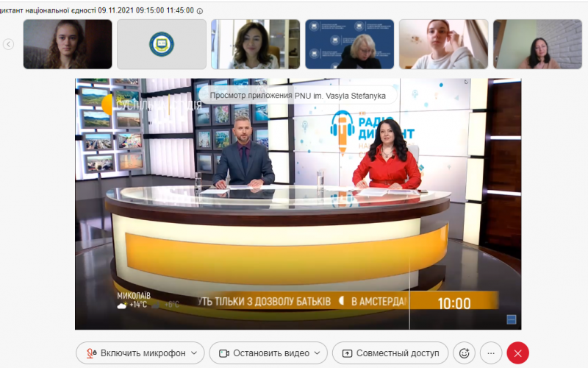Screen dimensions: 588x368
Task: Click the blue square icon on shared video
Action: pos(511,319)
